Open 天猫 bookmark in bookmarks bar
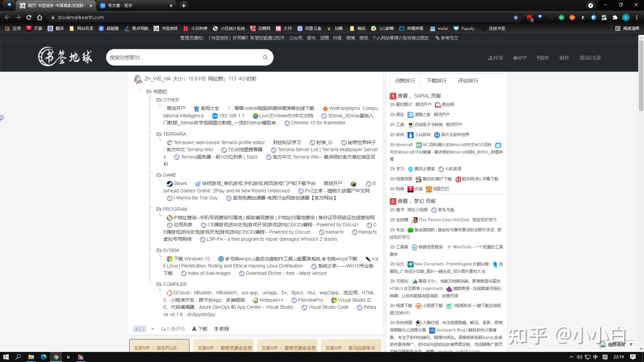The image size is (644, 362). 34,28
